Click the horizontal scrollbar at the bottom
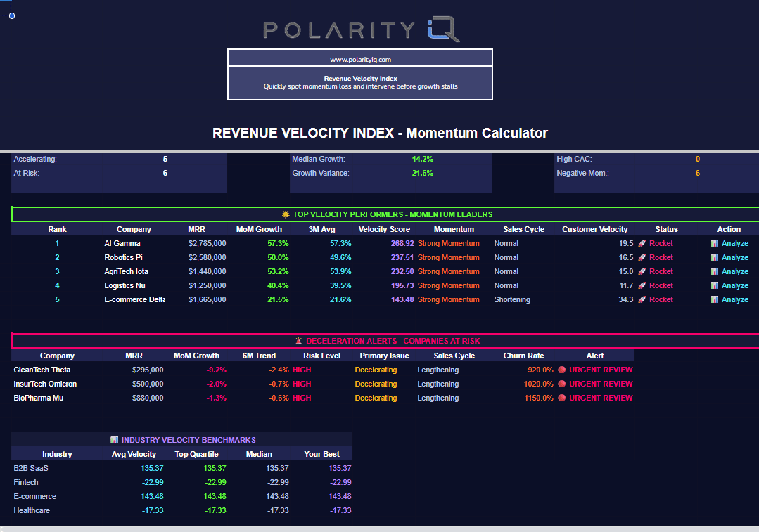Viewport: 759px width, 532px height. point(379,528)
